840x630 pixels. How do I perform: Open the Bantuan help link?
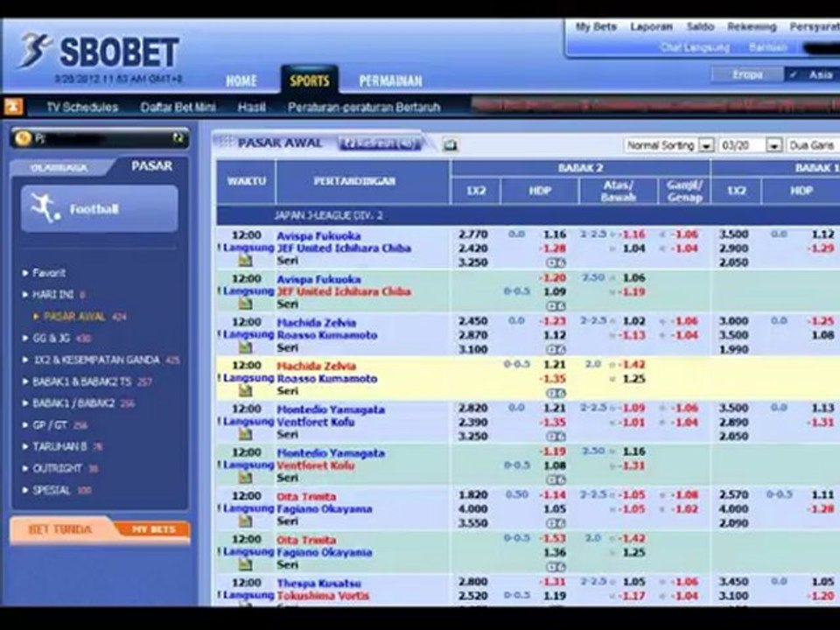click(767, 47)
